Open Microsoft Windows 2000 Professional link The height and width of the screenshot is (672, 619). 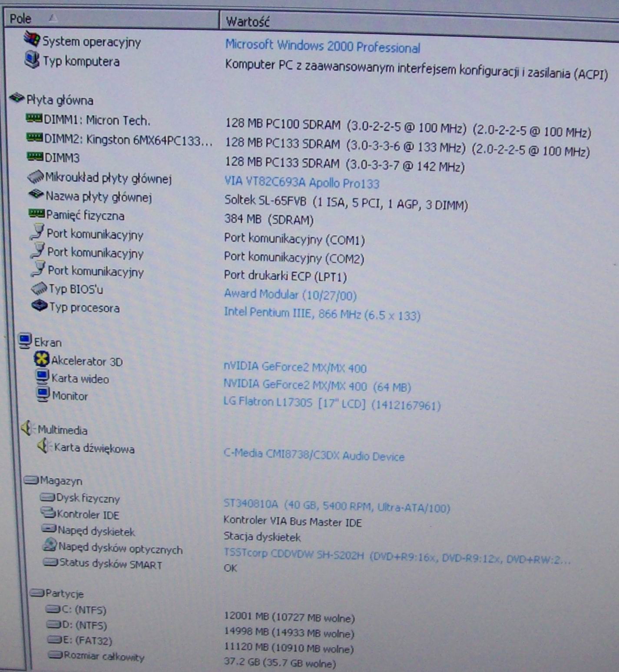(322, 46)
